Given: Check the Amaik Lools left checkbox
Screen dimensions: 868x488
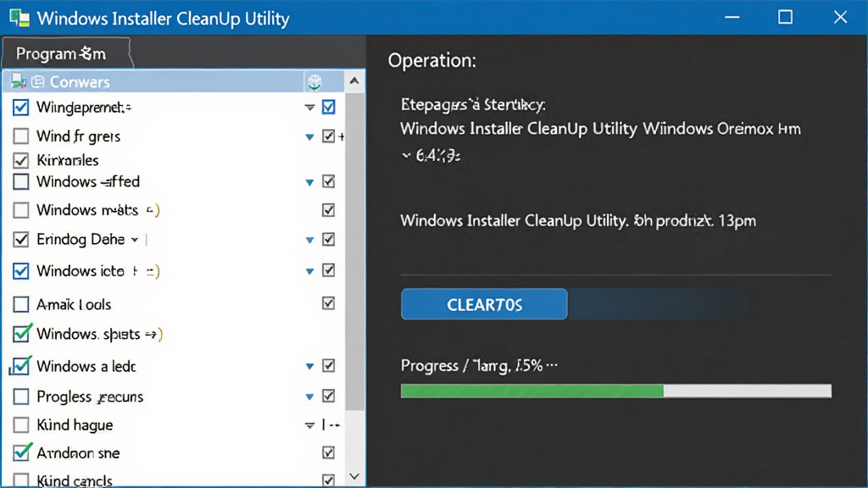Looking at the screenshot, I should pyautogui.click(x=21, y=304).
